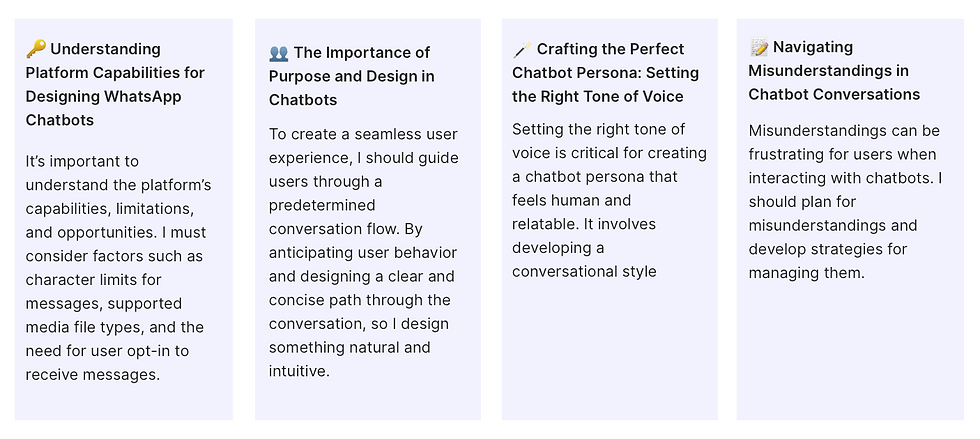Click the user opt-in to receive messages text

(x=107, y=351)
